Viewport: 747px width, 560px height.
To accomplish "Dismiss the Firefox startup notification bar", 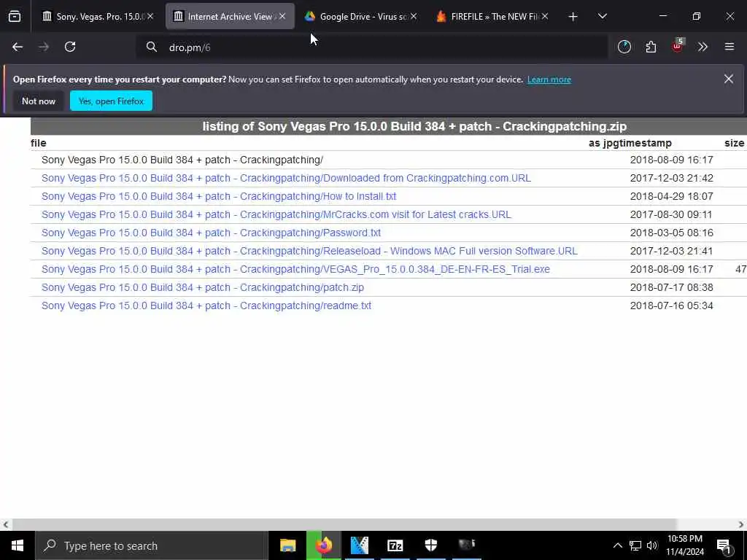I will click(x=729, y=79).
